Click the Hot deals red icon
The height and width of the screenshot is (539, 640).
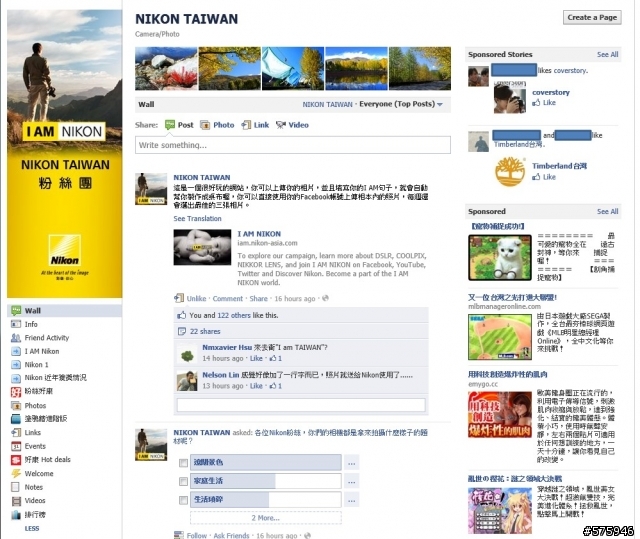click(x=16, y=460)
